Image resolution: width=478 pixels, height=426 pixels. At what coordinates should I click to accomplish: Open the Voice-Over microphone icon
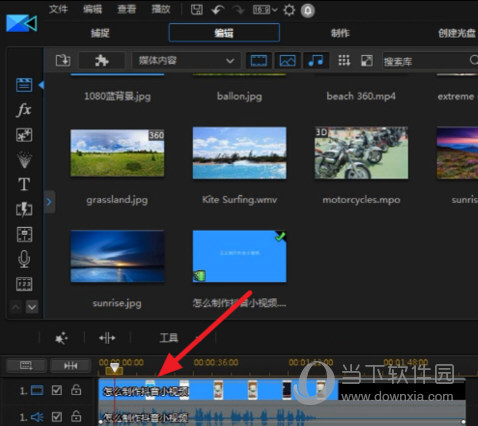[x=24, y=259]
